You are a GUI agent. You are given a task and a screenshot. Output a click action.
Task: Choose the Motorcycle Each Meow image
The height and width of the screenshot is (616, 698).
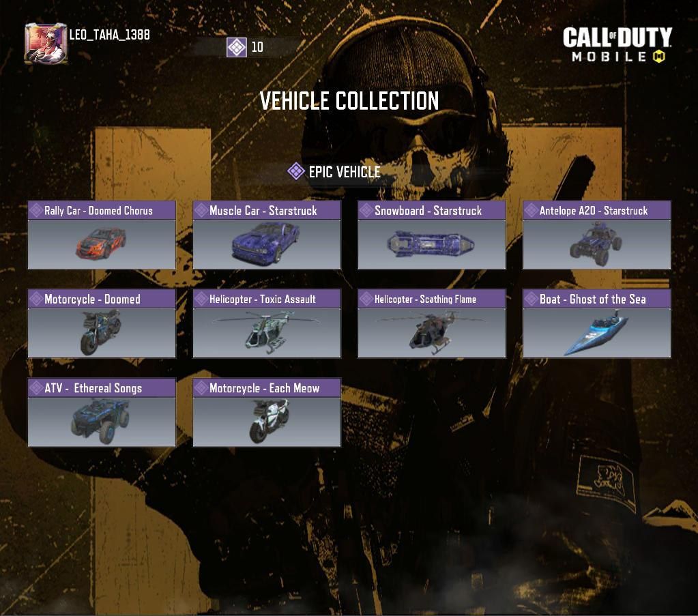267,422
